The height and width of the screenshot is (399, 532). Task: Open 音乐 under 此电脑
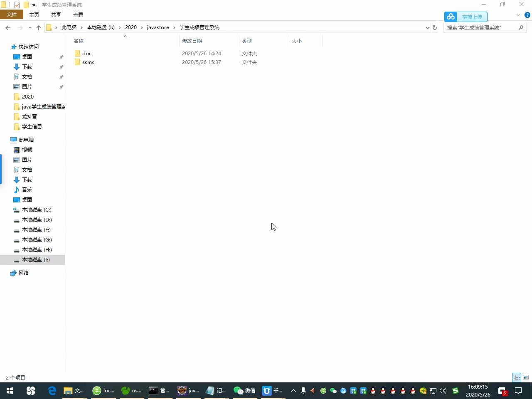(x=27, y=190)
